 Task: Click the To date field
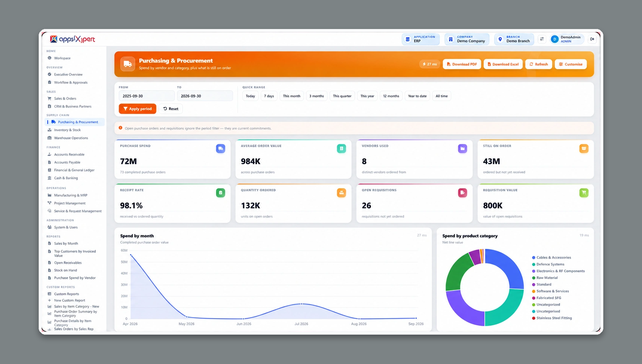click(x=205, y=96)
